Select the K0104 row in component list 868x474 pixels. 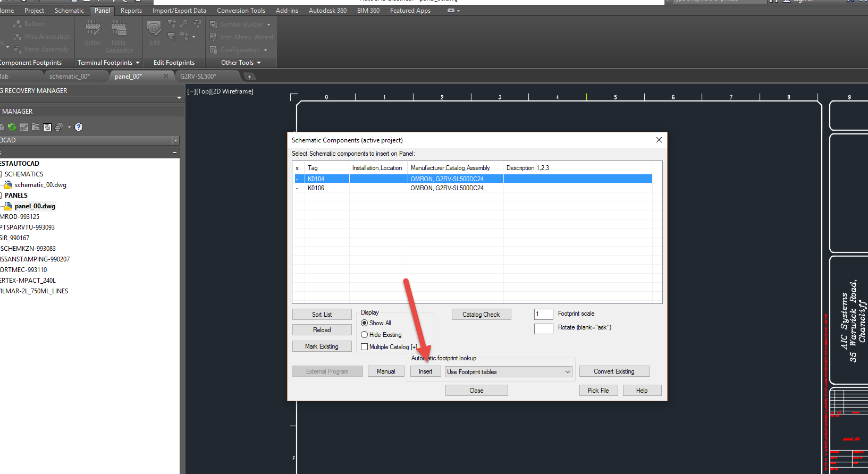pos(473,179)
